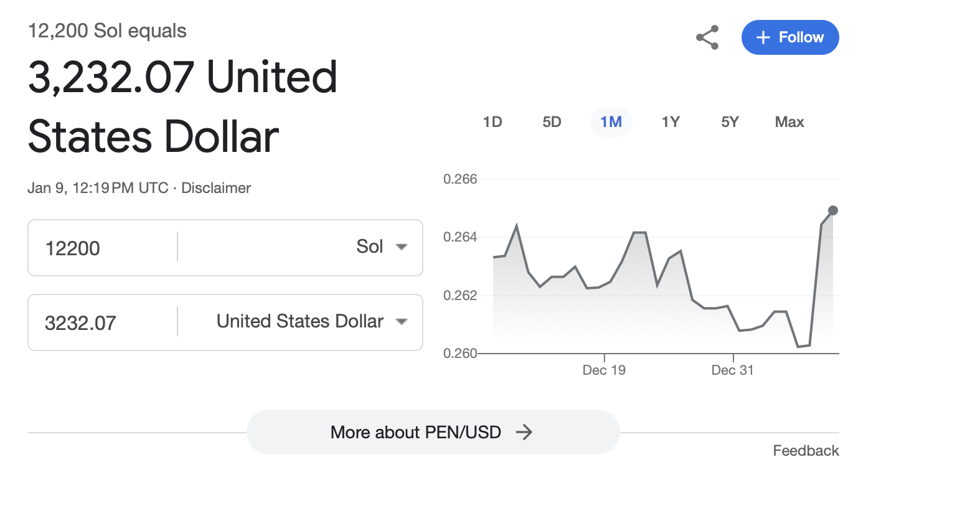This screenshot has height=508, width=980.
Task: Follow this currency pair
Action: pyautogui.click(x=790, y=37)
